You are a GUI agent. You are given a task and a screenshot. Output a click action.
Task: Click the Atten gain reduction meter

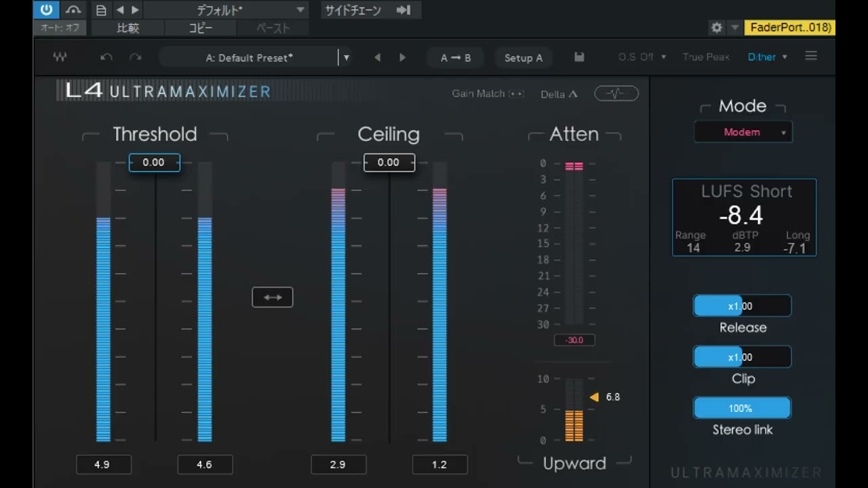(574, 243)
